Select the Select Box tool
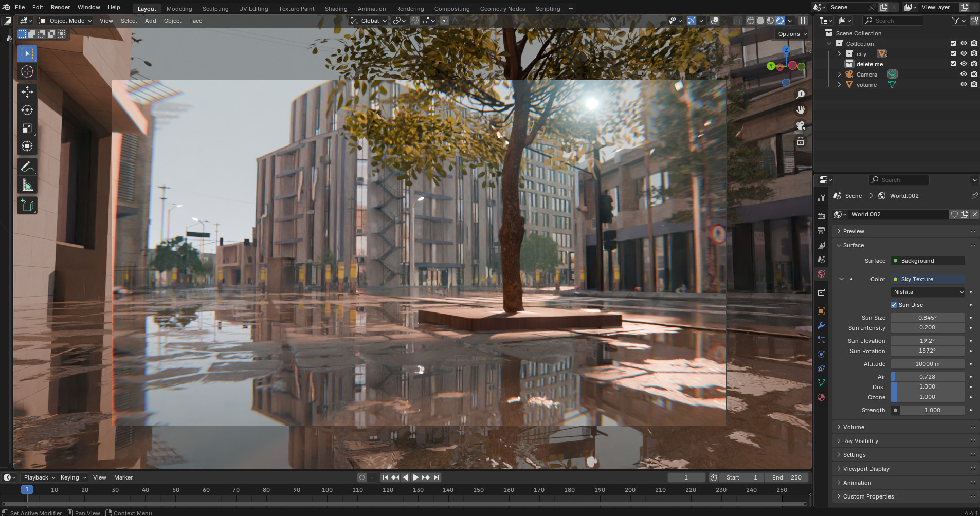The width and height of the screenshot is (980, 516). point(27,53)
